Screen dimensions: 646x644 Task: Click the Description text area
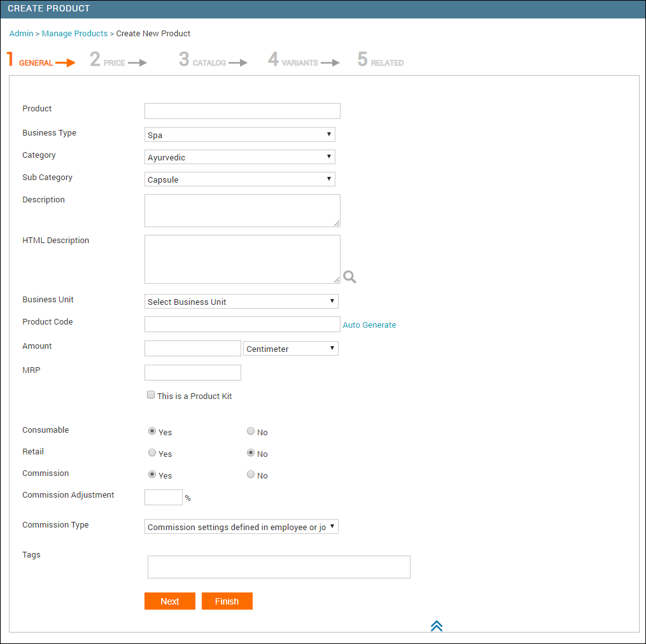[x=242, y=211]
